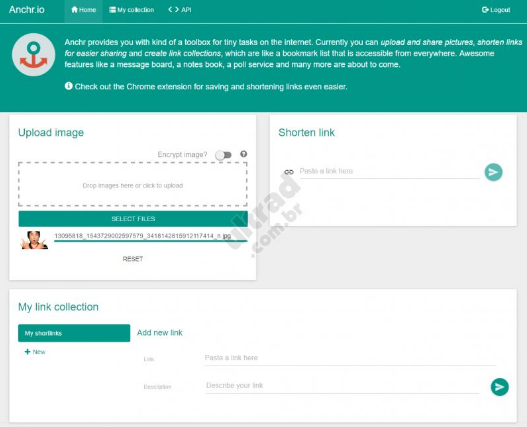Click chain link icon beside Shorten field
The image size is (527, 427).
(x=289, y=172)
